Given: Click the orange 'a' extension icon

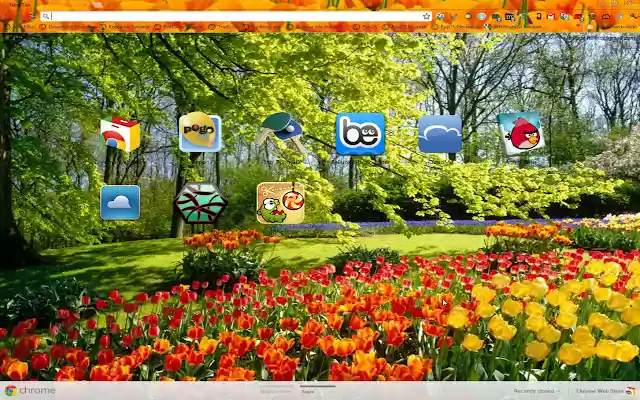Looking at the screenshot, I should 538,16.
